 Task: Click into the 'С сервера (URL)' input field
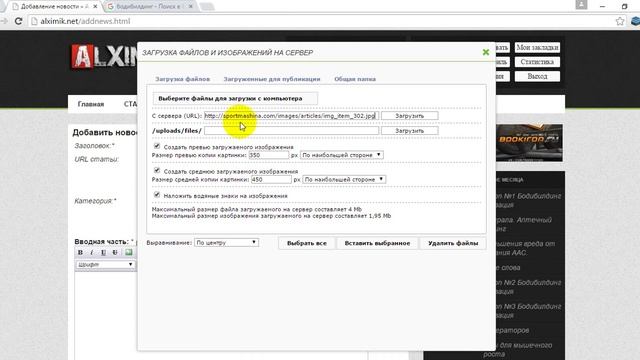pyautogui.click(x=291, y=116)
